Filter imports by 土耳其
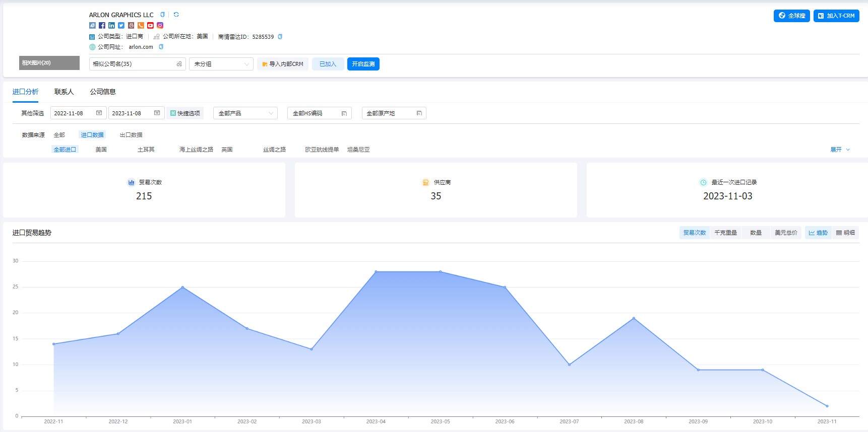The height and width of the screenshot is (432, 868). point(146,150)
